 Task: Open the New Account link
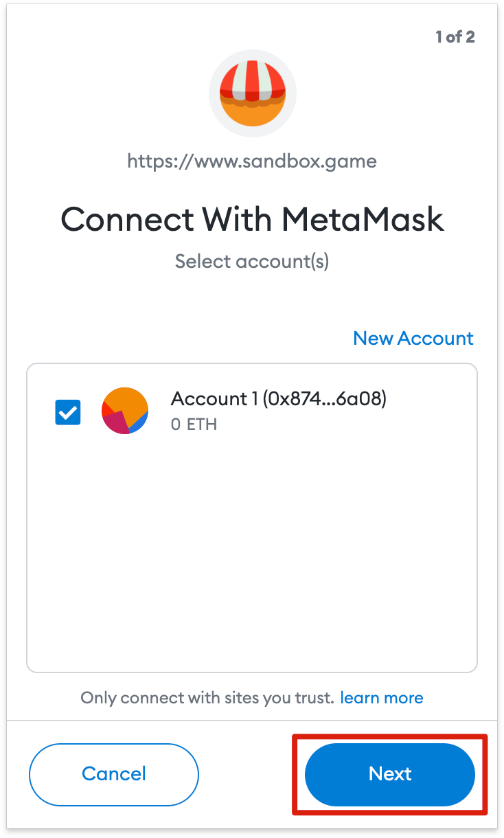click(x=413, y=338)
